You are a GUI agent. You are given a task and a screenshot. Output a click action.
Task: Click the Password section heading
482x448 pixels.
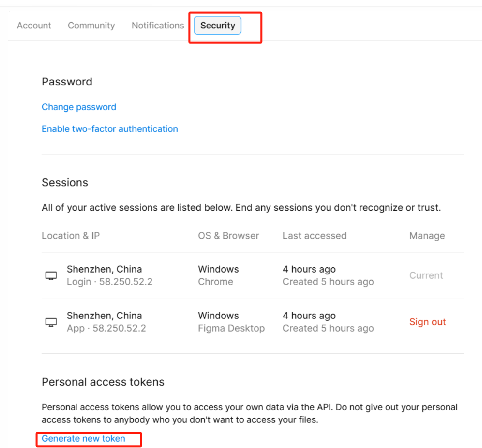67,82
